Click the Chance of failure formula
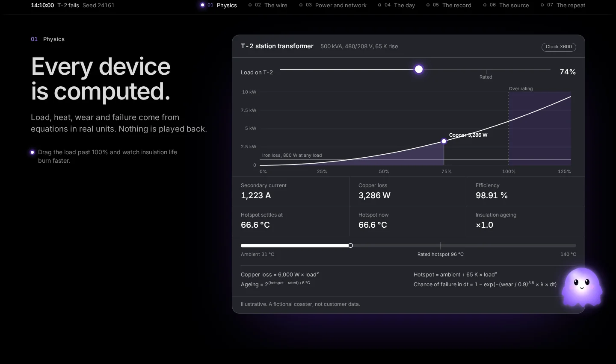 485,284
